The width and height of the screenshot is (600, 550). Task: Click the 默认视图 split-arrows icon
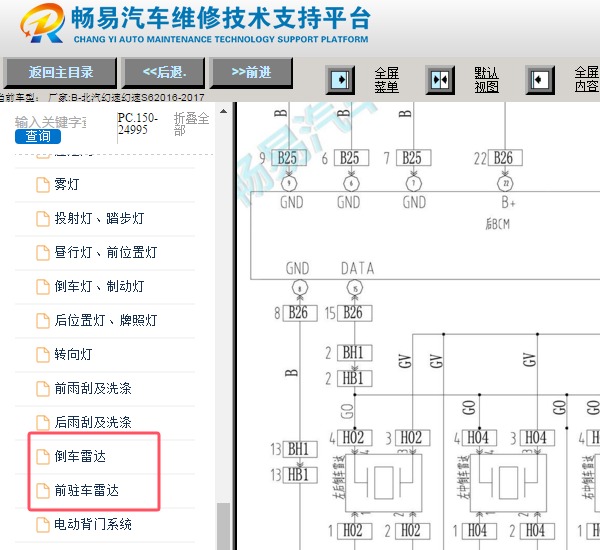click(440, 80)
